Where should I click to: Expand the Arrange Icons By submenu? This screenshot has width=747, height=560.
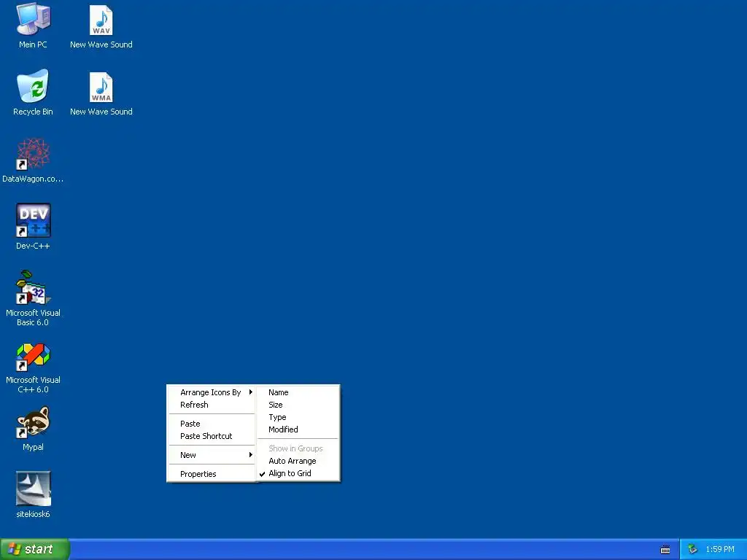pos(212,392)
